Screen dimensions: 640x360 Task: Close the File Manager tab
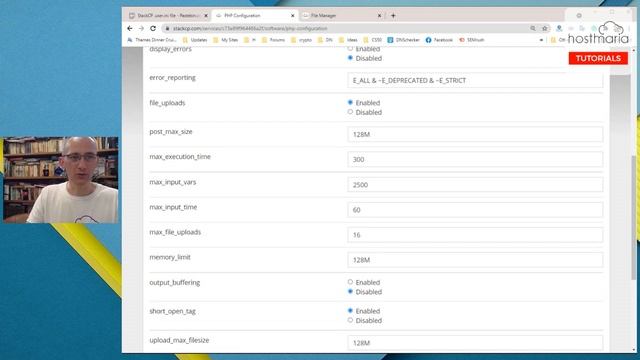[x=380, y=16]
